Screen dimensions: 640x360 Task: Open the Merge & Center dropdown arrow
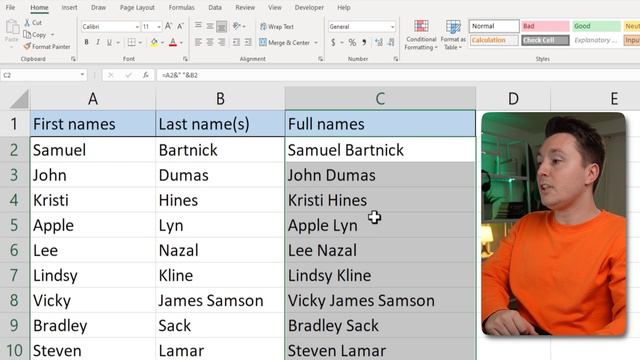click(x=316, y=42)
